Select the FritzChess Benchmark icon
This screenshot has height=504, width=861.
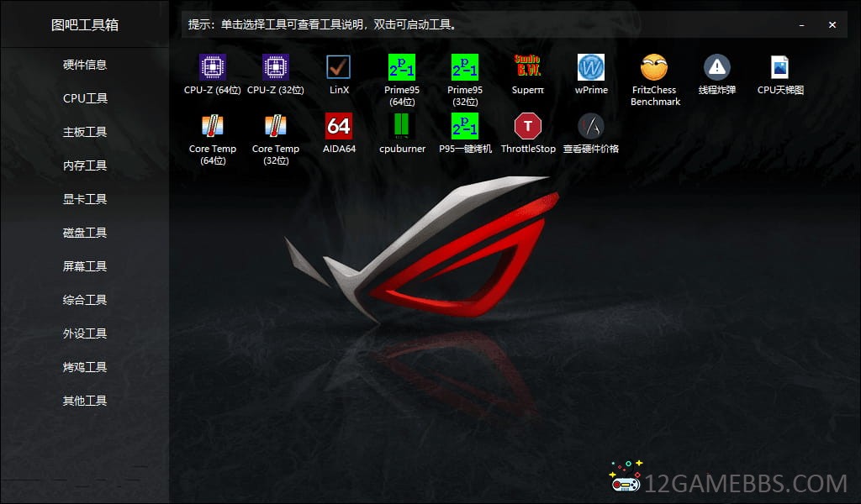654,67
